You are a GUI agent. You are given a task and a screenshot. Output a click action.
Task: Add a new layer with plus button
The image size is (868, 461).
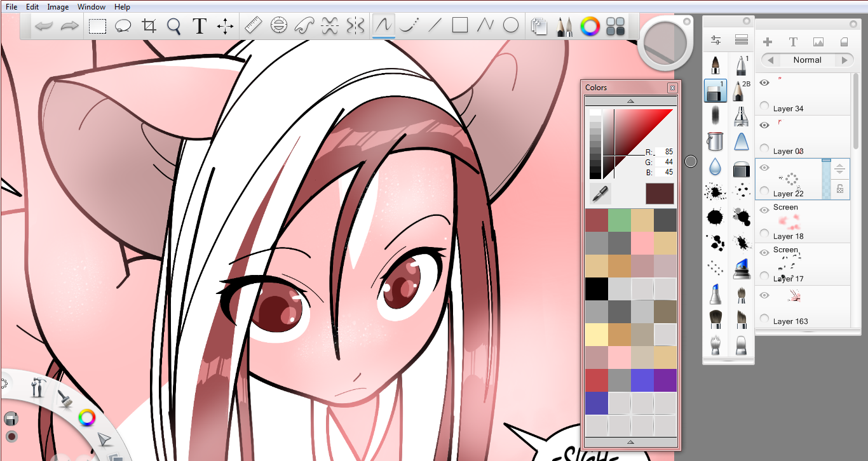click(x=768, y=42)
